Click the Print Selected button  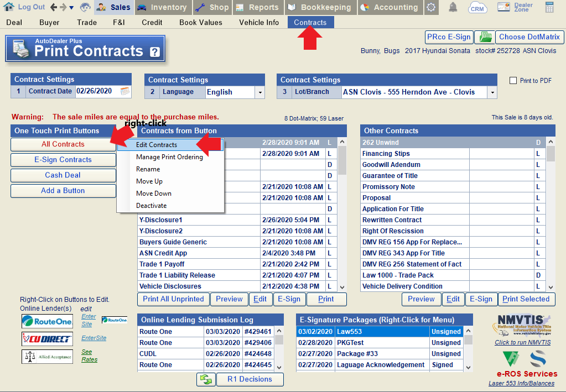[526, 299]
